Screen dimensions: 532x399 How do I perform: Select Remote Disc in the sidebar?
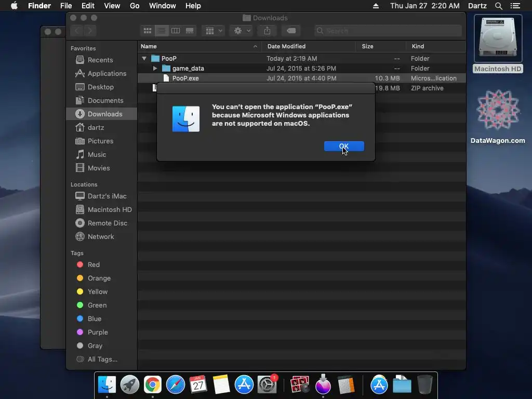102,223
